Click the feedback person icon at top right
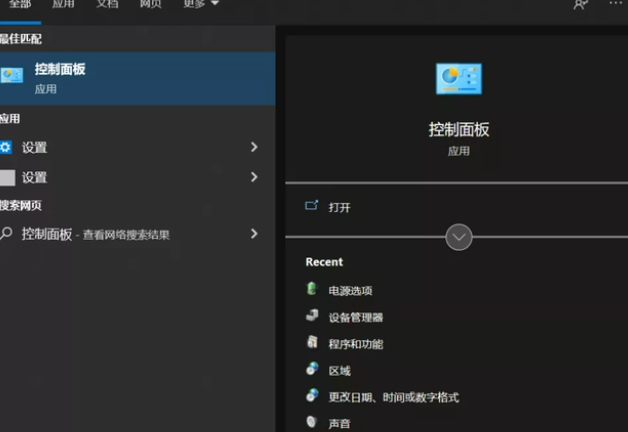Viewport: 628px width, 432px height. pos(580,5)
